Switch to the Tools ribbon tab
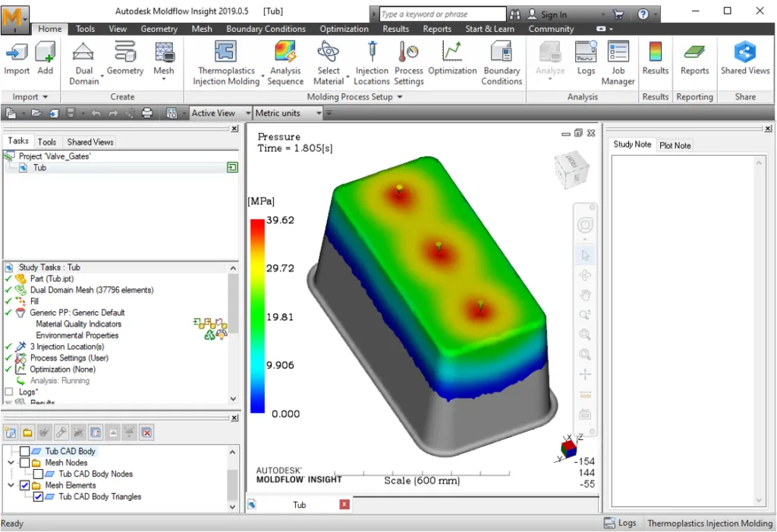The width and height of the screenshot is (777, 532). (85, 30)
